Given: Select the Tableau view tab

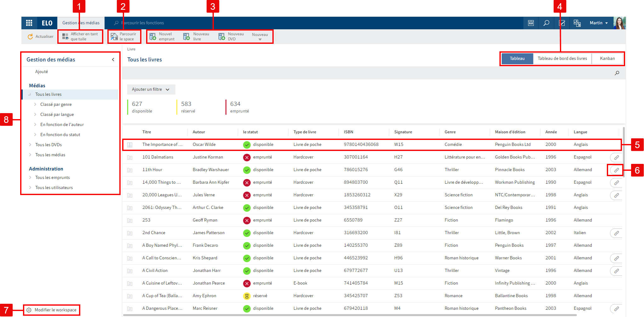Looking at the screenshot, I should (517, 59).
